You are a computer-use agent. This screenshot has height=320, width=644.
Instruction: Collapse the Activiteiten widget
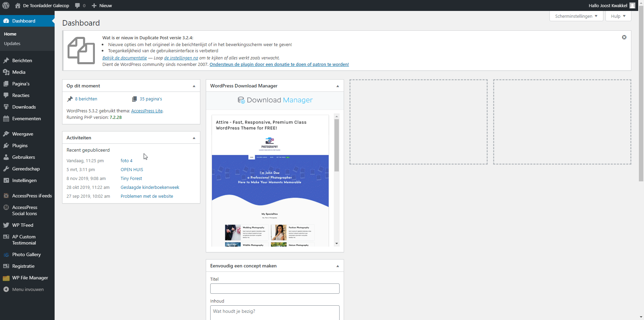194,138
